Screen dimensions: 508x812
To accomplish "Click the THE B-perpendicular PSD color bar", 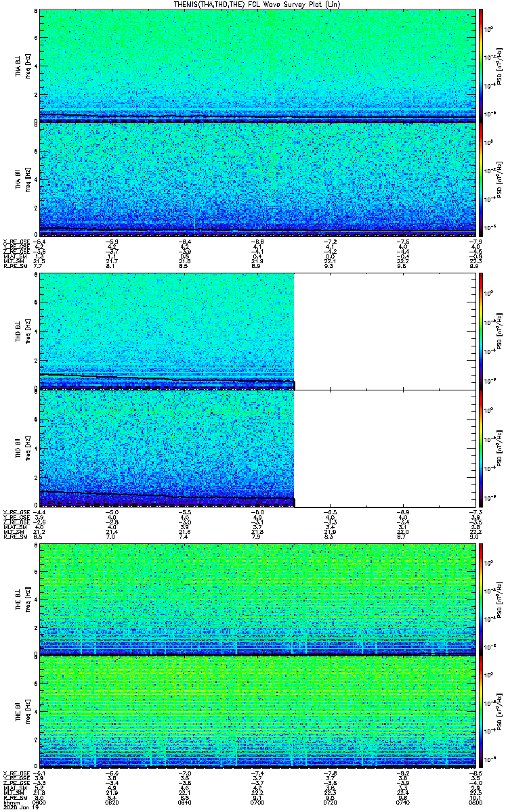I will click(x=481, y=598).
